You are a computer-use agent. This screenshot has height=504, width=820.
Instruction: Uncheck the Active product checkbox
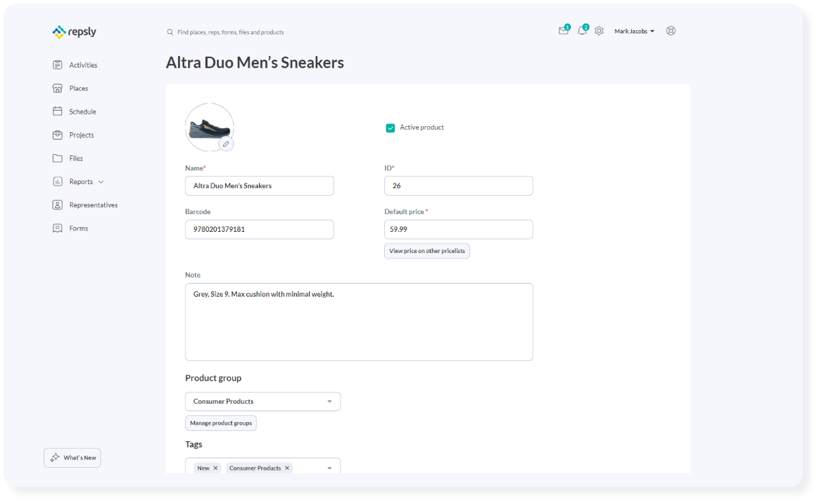390,128
